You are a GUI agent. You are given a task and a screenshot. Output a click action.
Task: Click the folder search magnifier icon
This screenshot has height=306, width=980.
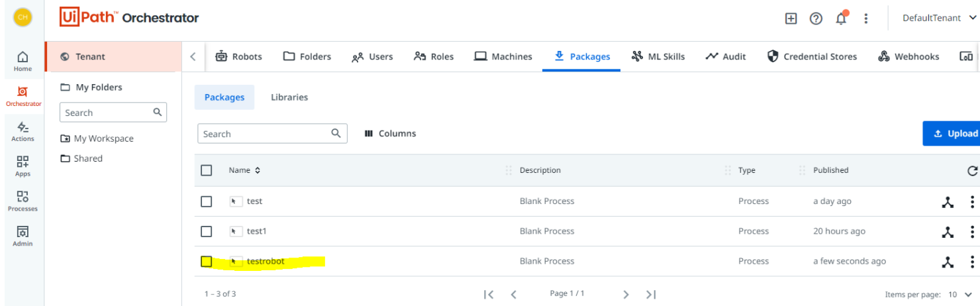[x=158, y=112]
